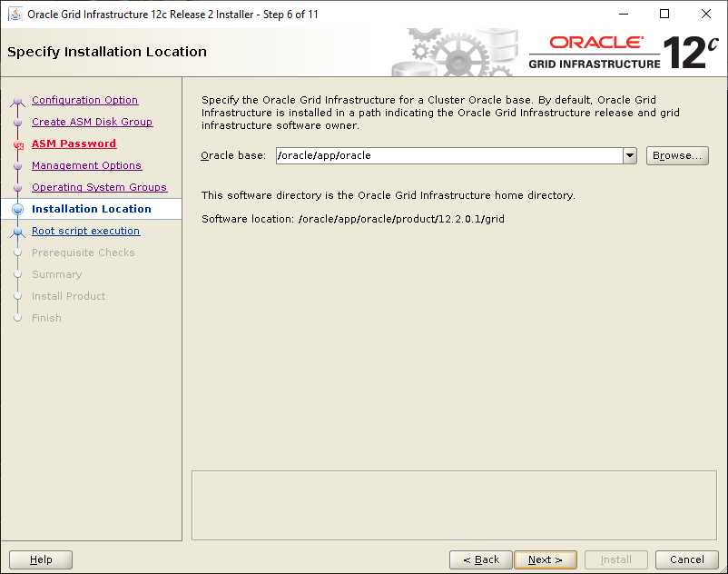Click the Operating System Groups bullet icon
Viewport: 728px width, 574px height.
coord(17,188)
